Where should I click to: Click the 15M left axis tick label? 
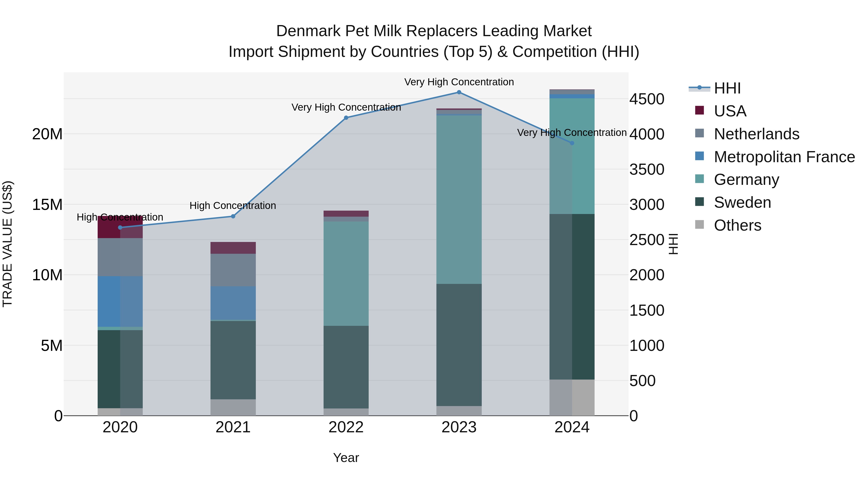pos(47,205)
